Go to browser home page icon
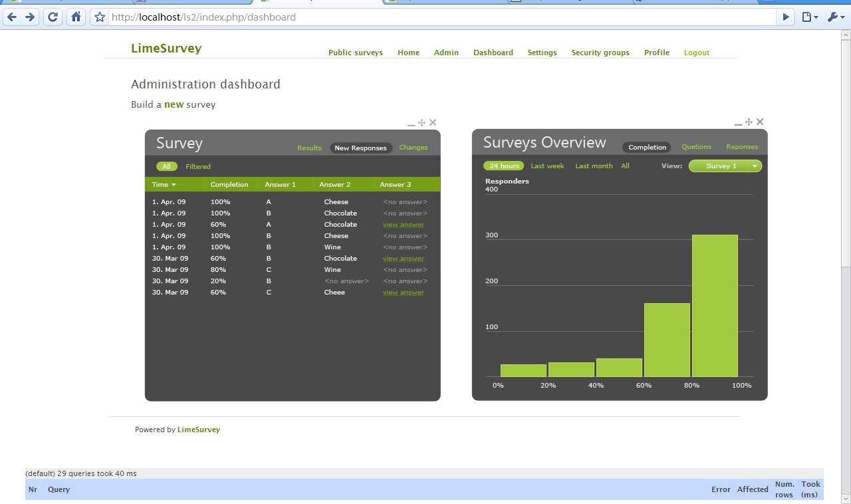Screen dimensions: 851x504 [76, 17]
